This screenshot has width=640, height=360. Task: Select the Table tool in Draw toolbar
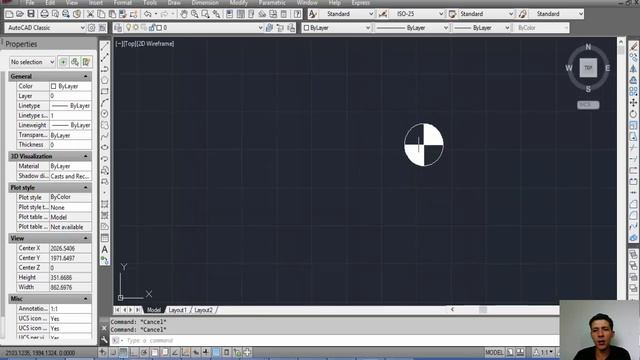(104, 238)
